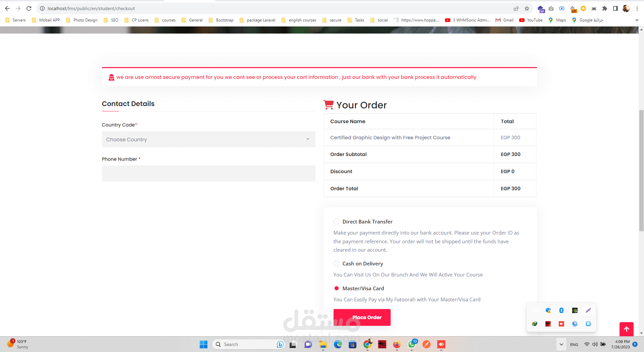This screenshot has width=644, height=352.
Task: Click the Discount EGP 0 value
Action: click(507, 171)
